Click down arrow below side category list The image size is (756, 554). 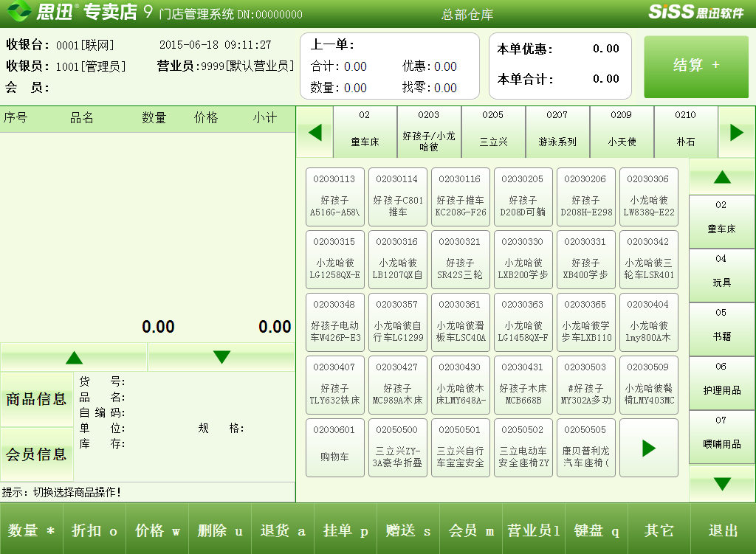click(x=722, y=484)
